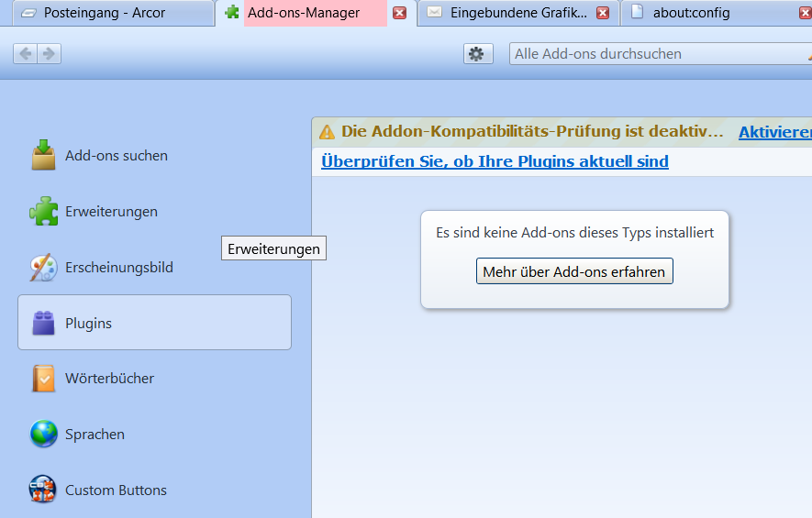
Task: Click the Wörterbücher book icon
Action: point(43,379)
